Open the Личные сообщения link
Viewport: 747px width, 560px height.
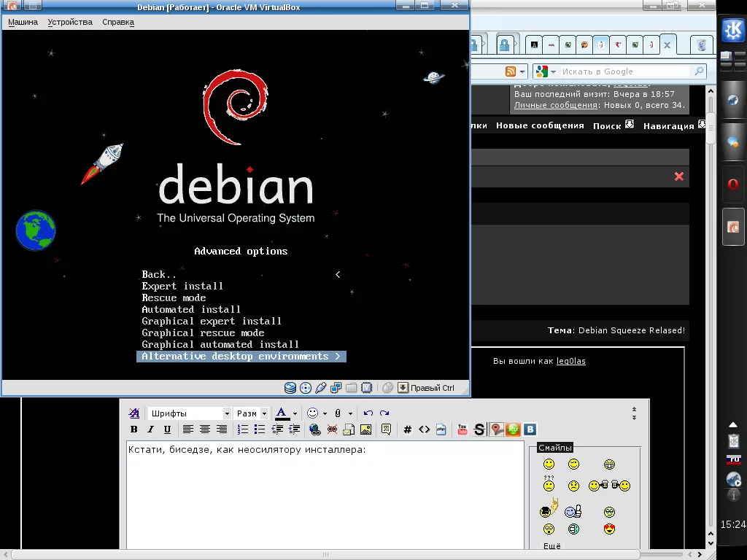coord(556,105)
